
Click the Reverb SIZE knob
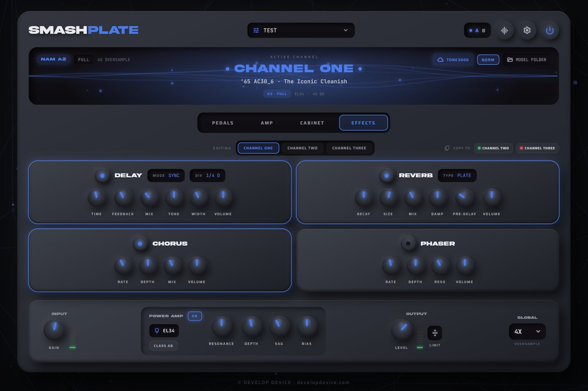pyautogui.click(x=388, y=198)
